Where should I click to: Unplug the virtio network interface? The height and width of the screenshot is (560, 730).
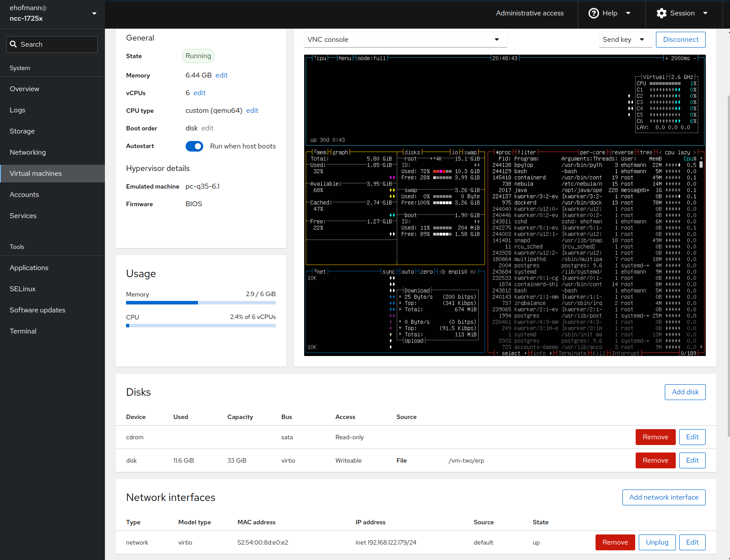click(x=657, y=542)
